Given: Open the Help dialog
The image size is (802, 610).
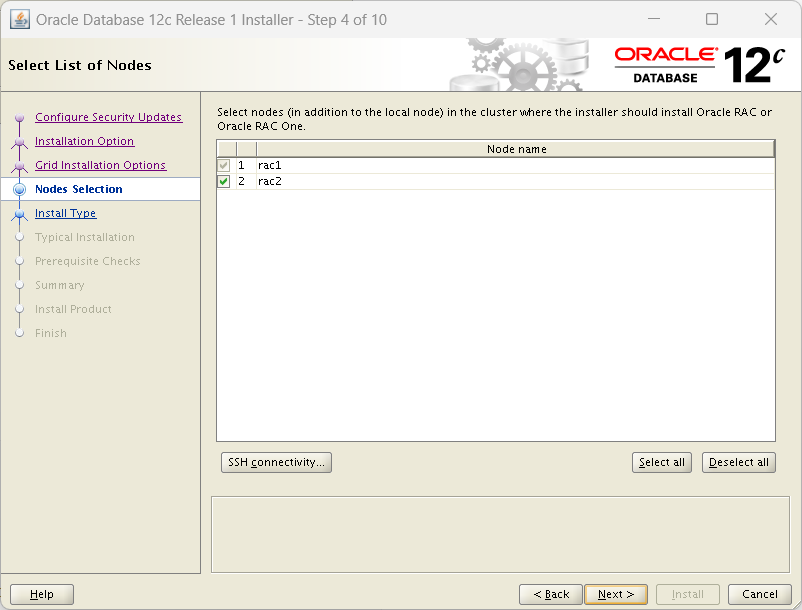Looking at the screenshot, I should click(42, 594).
